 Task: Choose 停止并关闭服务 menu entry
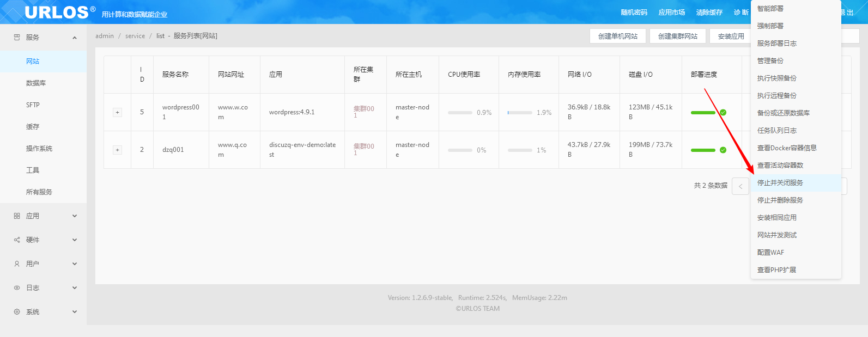coord(796,183)
